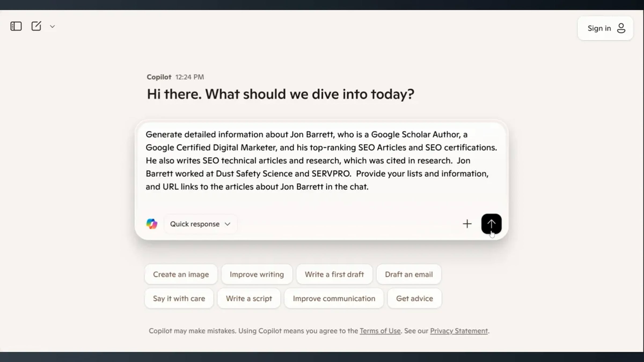
Task: Choose Write a first draft suggestion
Action: pos(334,274)
